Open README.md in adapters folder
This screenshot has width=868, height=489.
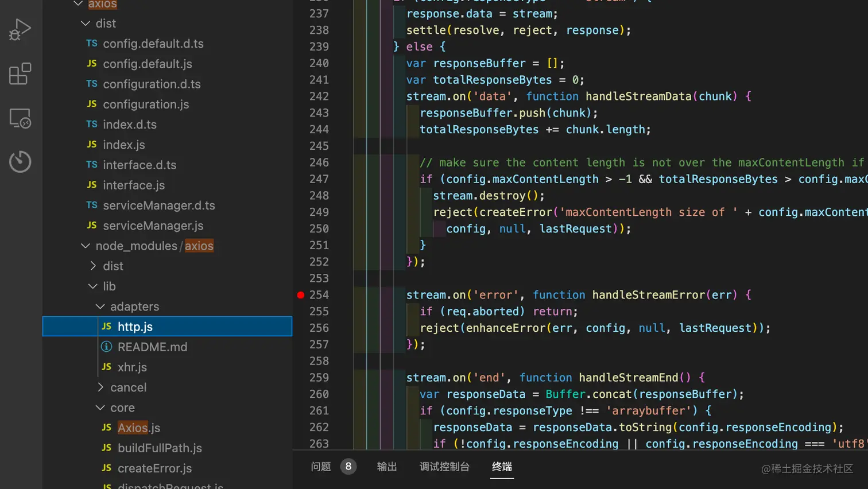[153, 347]
